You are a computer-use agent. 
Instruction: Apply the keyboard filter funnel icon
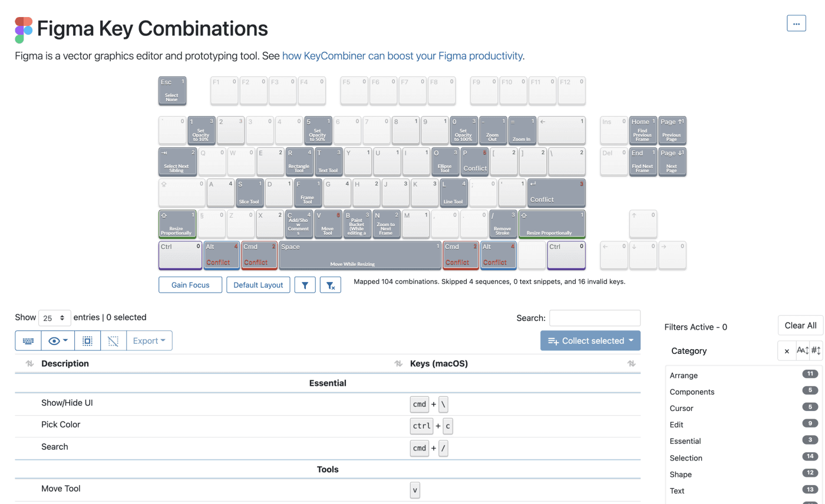point(305,285)
